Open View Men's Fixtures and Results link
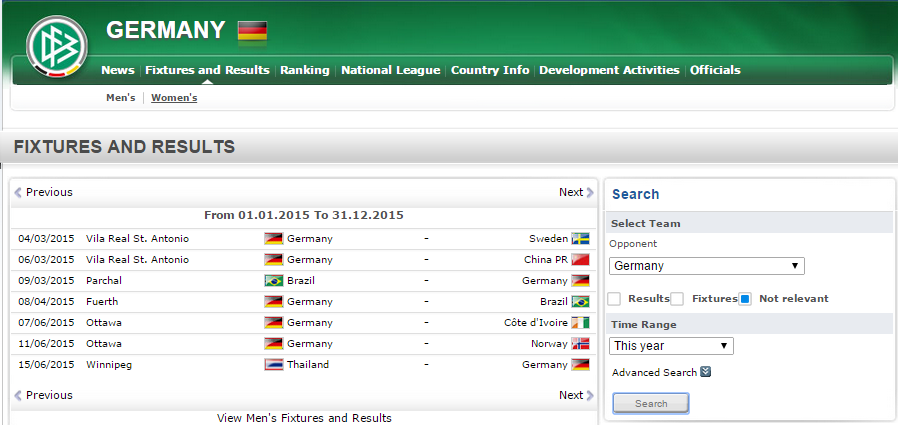The image size is (898, 425). tap(304, 418)
